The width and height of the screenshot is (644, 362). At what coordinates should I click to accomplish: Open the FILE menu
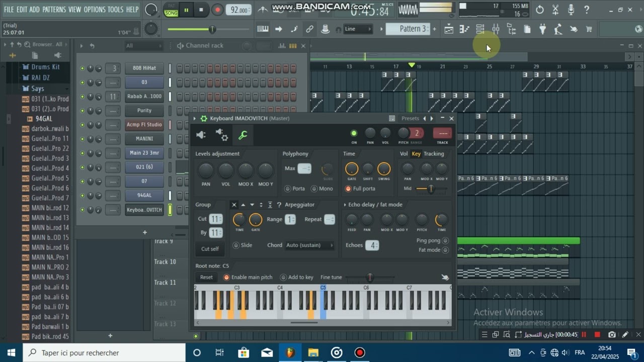coord(9,10)
